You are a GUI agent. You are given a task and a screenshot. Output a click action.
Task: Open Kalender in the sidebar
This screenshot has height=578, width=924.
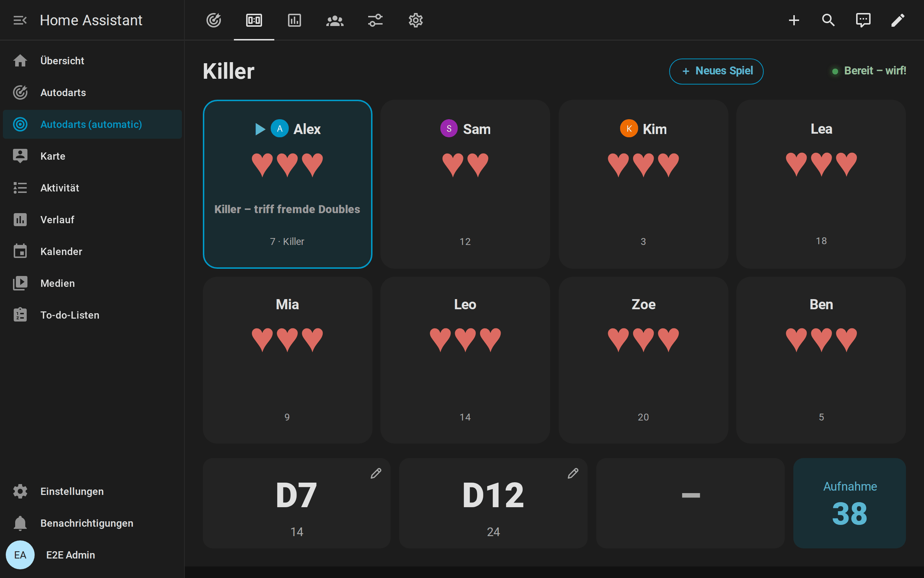tap(92, 251)
